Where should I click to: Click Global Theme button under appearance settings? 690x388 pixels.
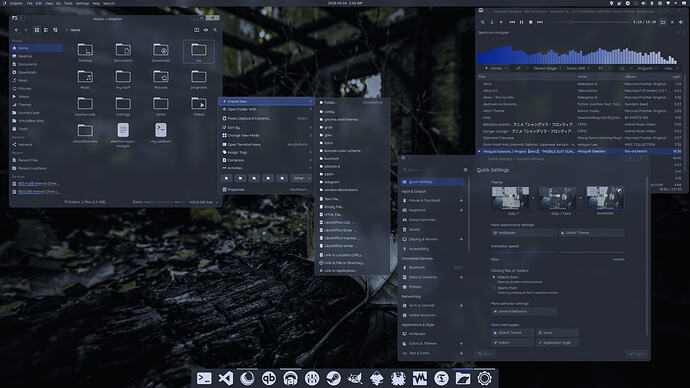pyautogui.click(x=591, y=233)
